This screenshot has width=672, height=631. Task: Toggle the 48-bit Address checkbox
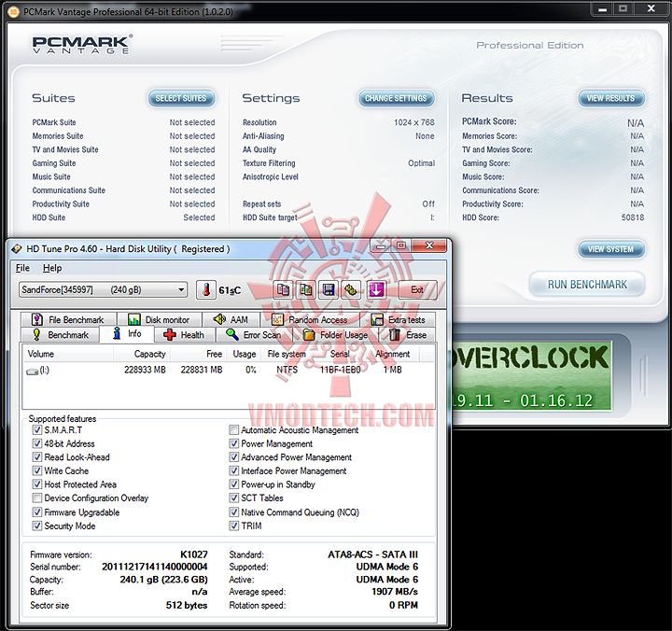(37, 443)
